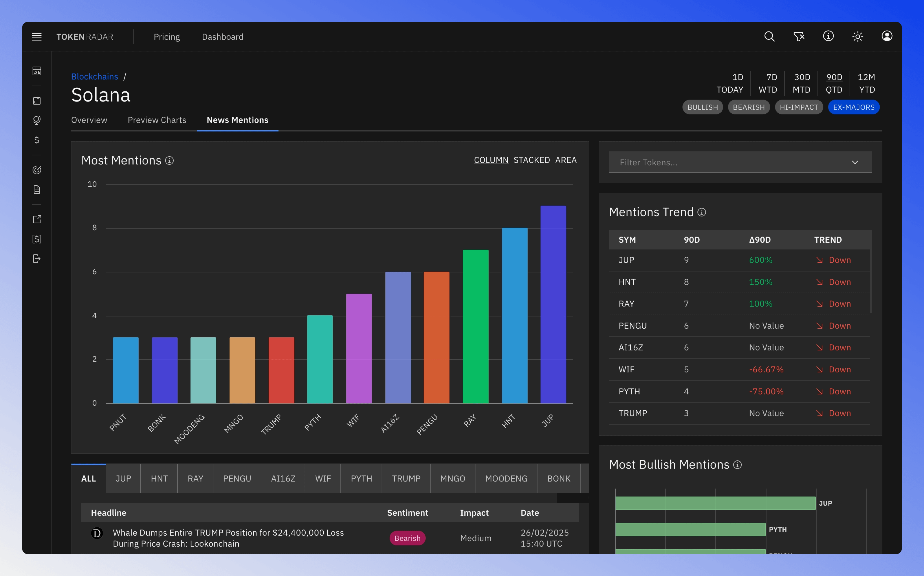Switch chart to STACKED view
The height and width of the screenshot is (576, 924).
click(532, 160)
